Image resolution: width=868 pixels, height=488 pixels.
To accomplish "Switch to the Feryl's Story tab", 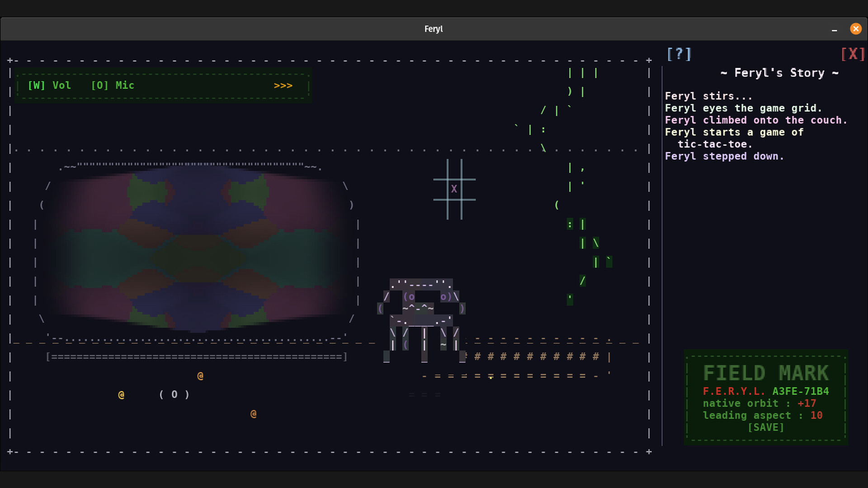I will pyautogui.click(x=778, y=73).
